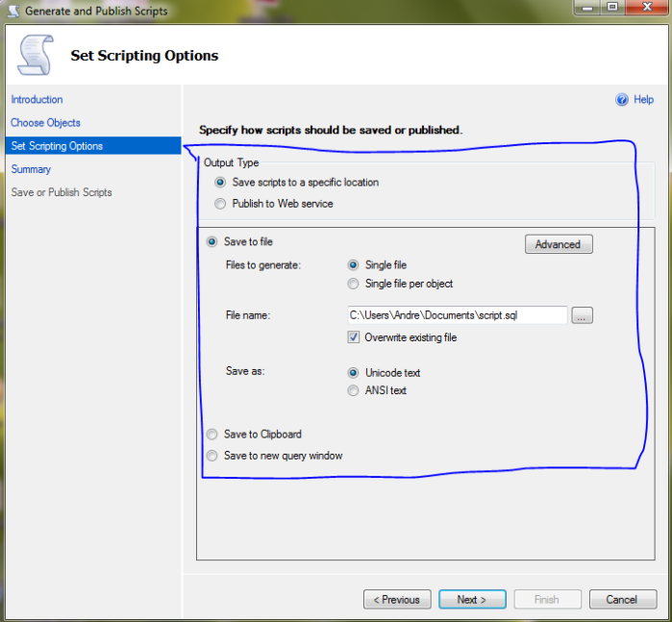Select Save scripts to a specific location
The width and height of the screenshot is (672, 622).
[x=221, y=183]
